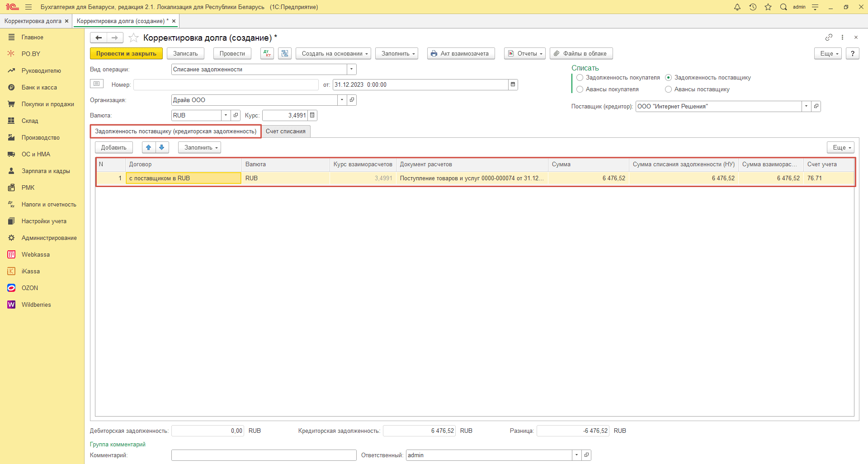Copy link to the document icon
The image size is (868, 464).
pos(829,37)
